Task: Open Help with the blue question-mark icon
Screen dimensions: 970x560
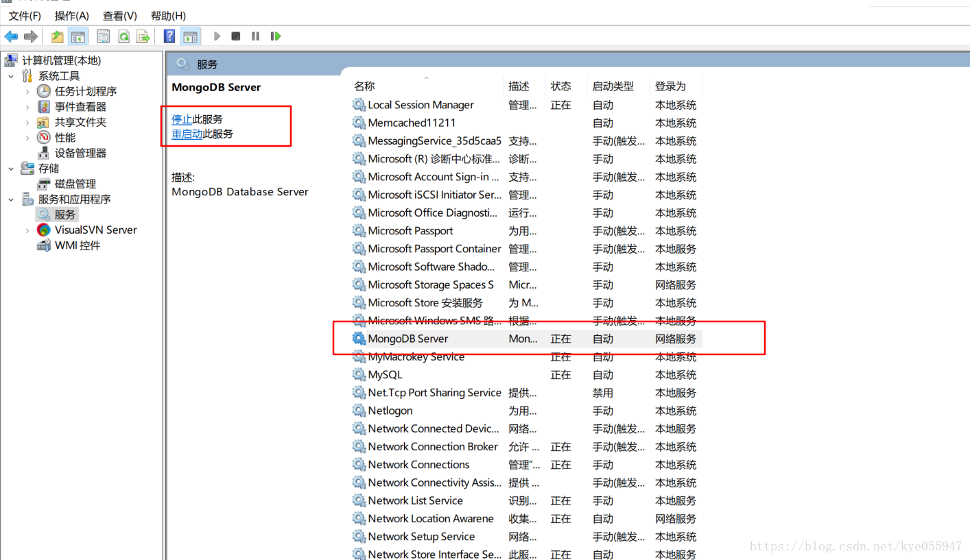Action: (x=169, y=36)
